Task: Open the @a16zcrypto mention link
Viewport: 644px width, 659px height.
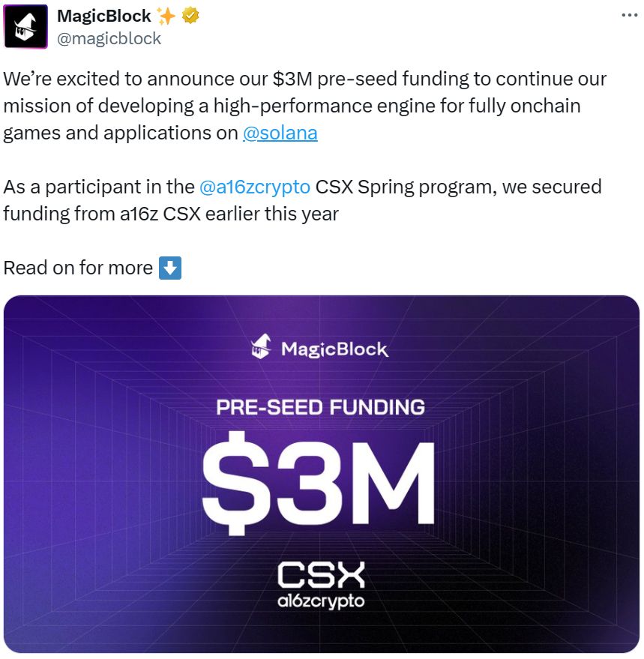Action: [254, 187]
